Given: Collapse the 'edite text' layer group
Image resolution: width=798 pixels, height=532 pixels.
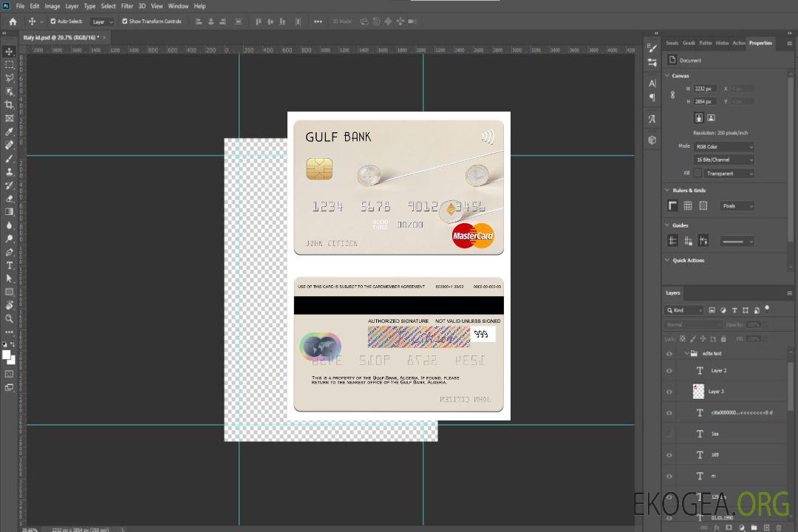Looking at the screenshot, I should pos(686,354).
